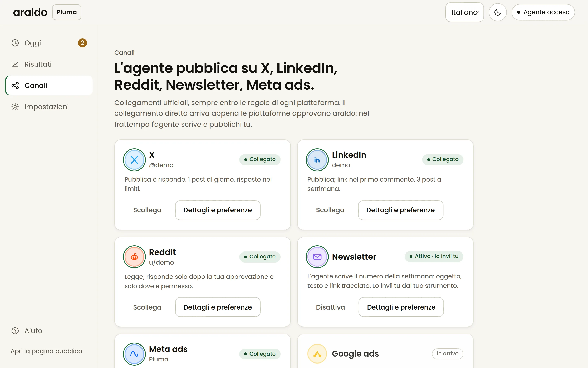Click the demo account name under LinkedIn
This screenshot has width=588, height=368.
341,165
